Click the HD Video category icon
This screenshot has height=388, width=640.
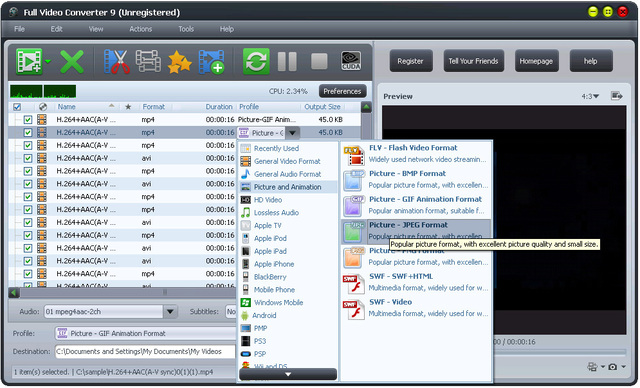pyautogui.click(x=246, y=200)
